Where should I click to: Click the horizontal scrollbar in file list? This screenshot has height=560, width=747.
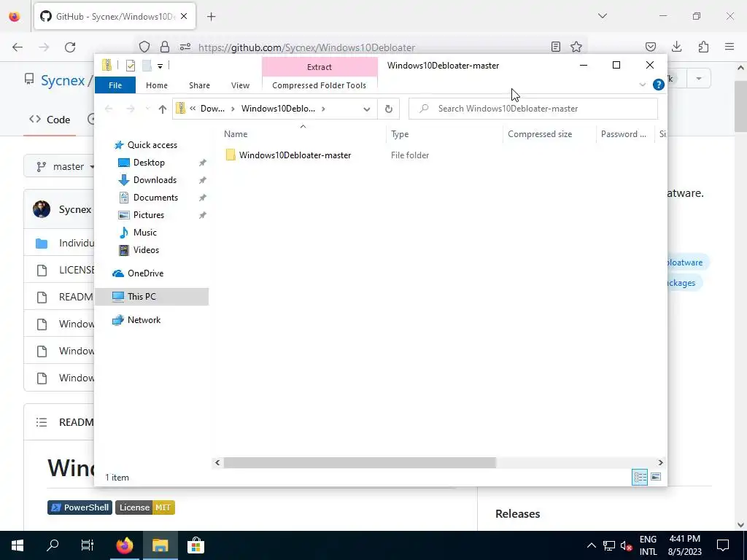[x=360, y=462]
